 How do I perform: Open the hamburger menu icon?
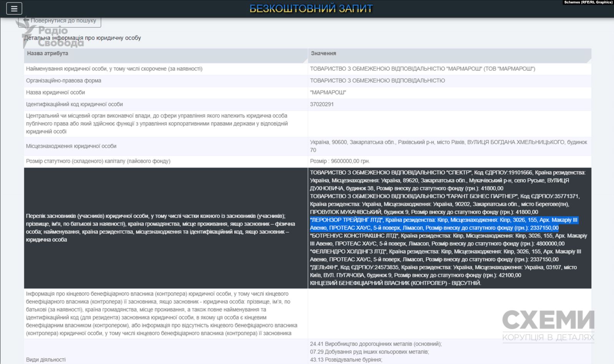(x=14, y=8)
